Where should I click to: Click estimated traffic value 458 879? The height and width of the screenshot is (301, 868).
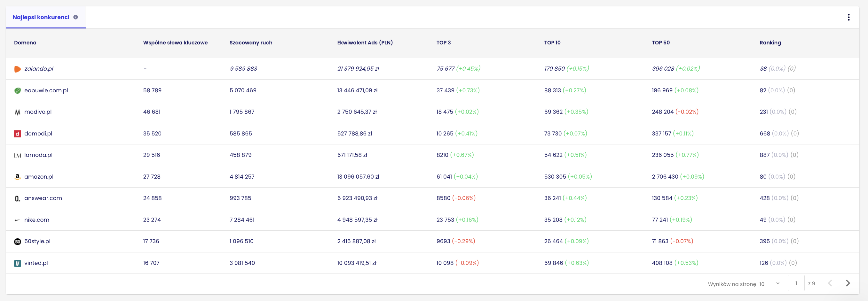240,155
